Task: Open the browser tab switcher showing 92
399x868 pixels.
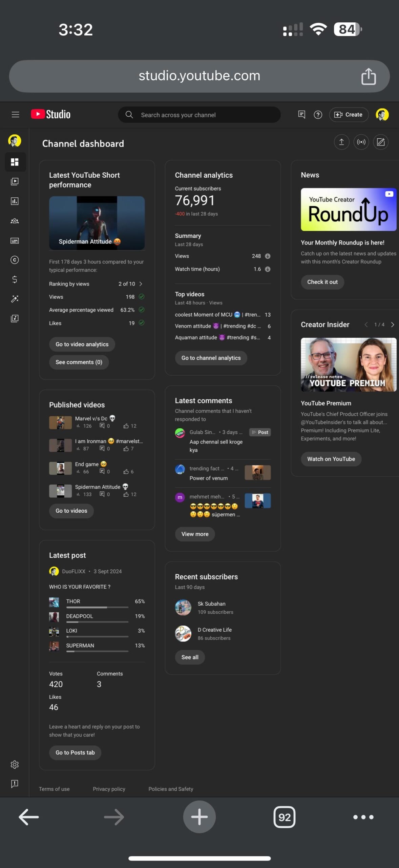Action: point(285,817)
